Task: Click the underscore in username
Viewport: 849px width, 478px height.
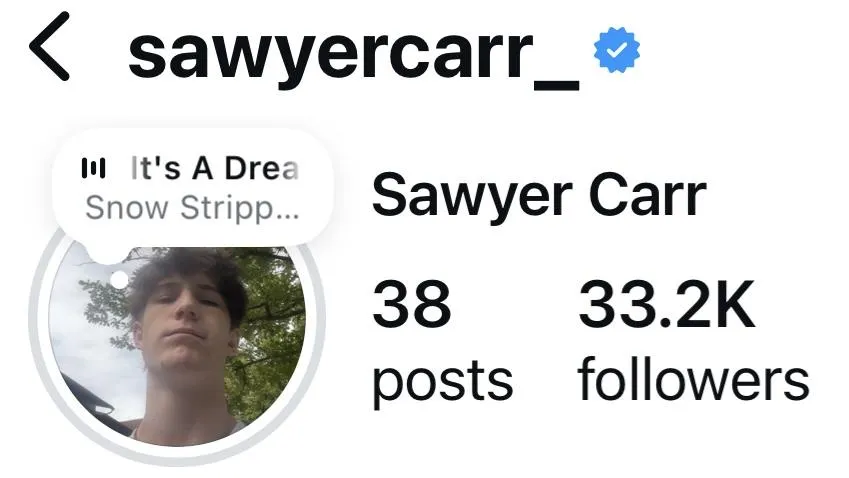Action: coord(557,86)
